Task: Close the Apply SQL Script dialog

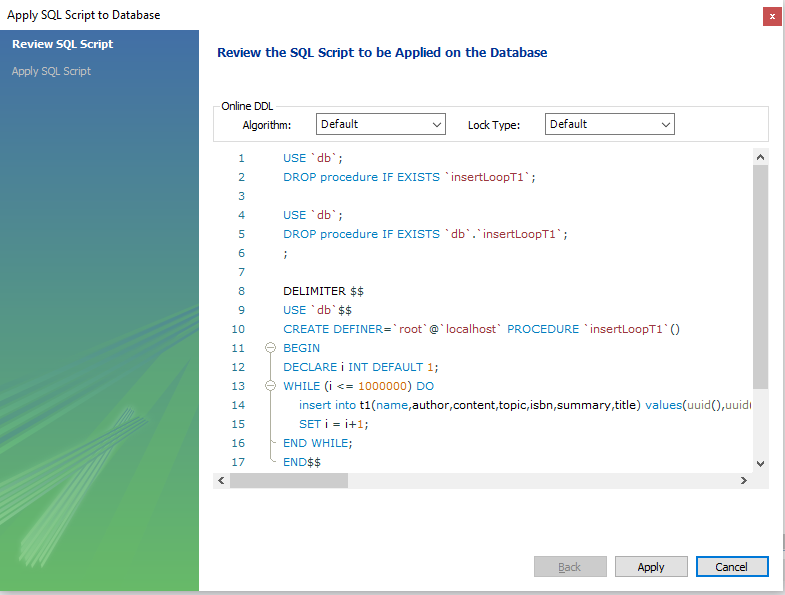Action: (x=771, y=16)
